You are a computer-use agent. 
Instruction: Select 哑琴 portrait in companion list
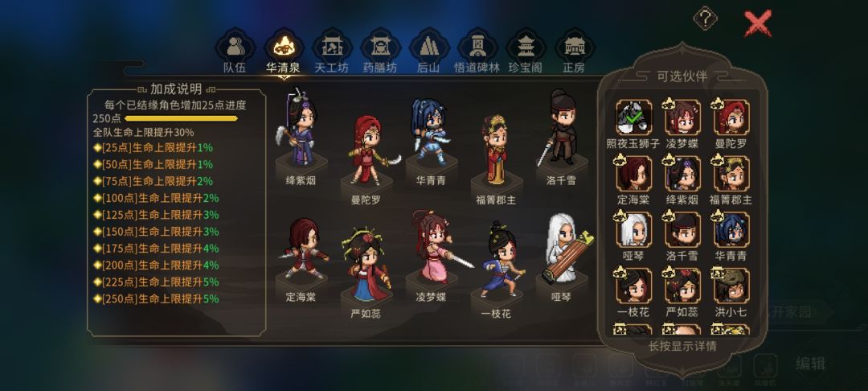(x=634, y=229)
